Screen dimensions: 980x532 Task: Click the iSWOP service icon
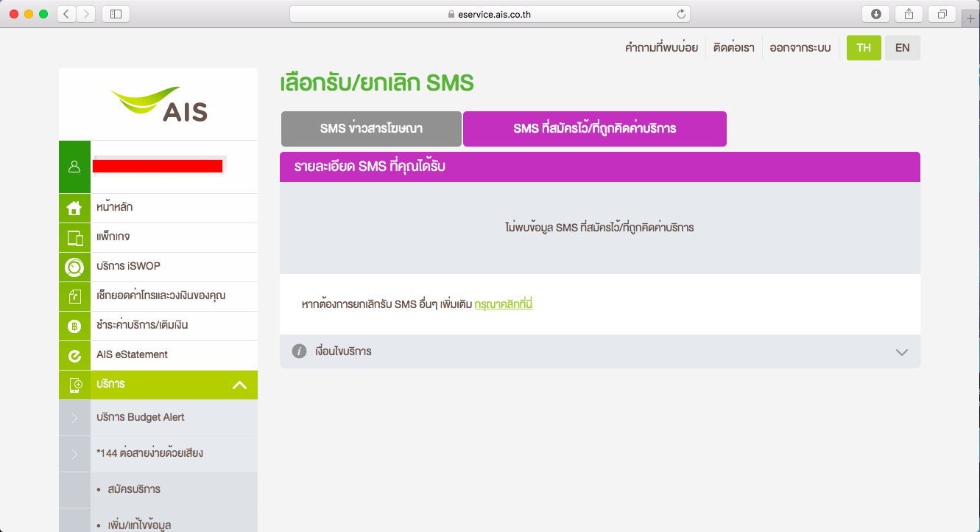(74, 267)
